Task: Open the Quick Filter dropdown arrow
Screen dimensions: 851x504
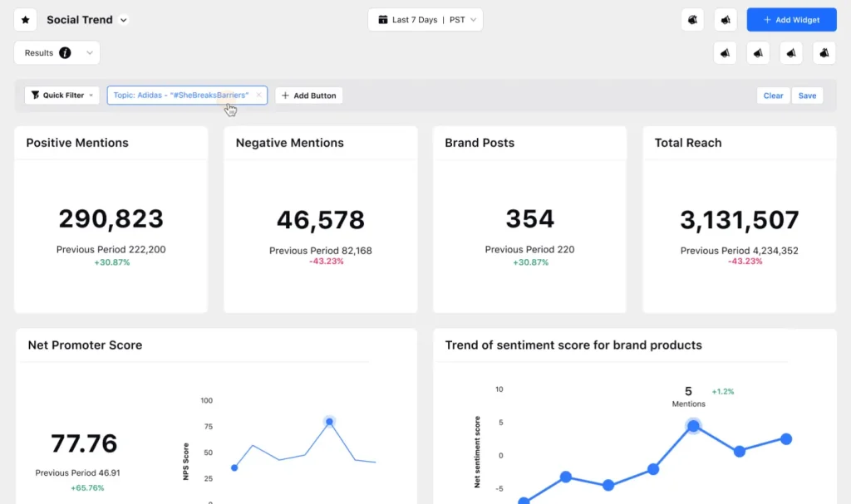Action: tap(91, 95)
